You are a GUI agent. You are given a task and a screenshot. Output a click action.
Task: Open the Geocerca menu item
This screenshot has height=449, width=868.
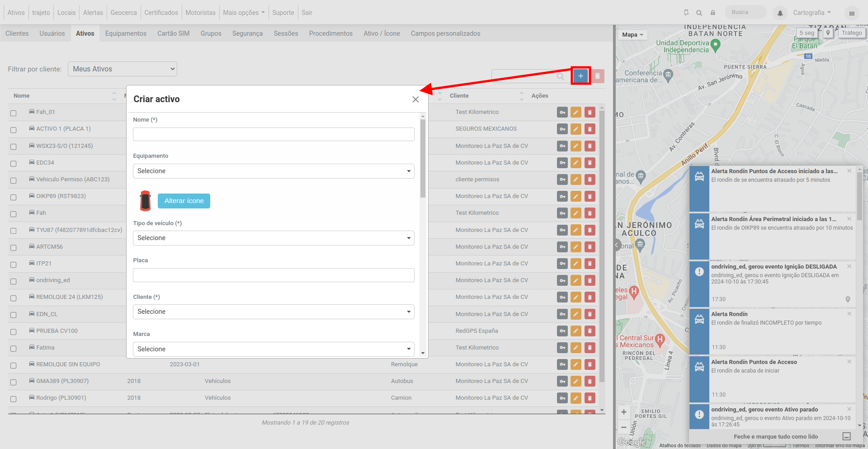click(123, 13)
